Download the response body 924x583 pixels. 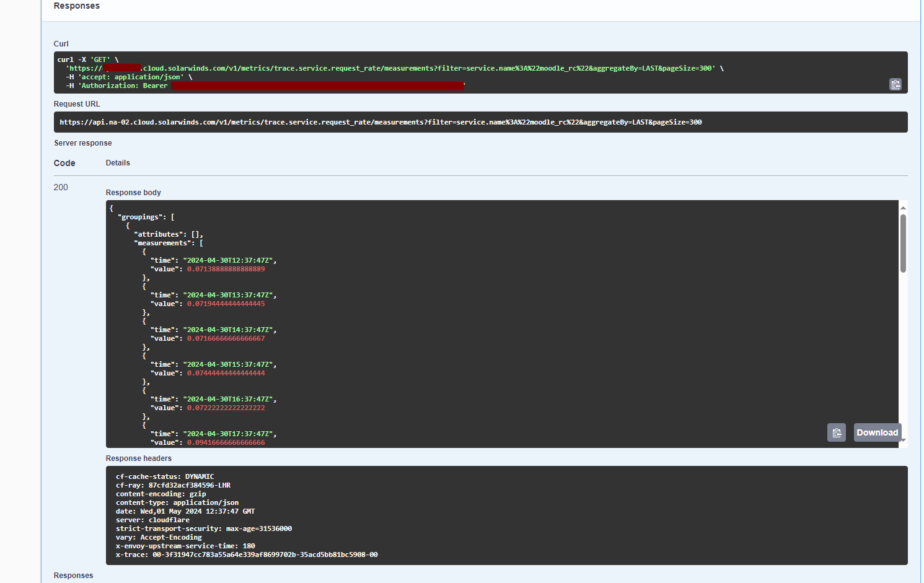pos(878,432)
